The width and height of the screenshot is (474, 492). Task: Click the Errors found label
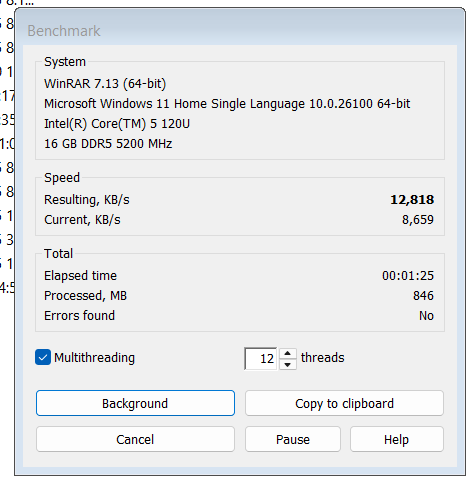79,316
